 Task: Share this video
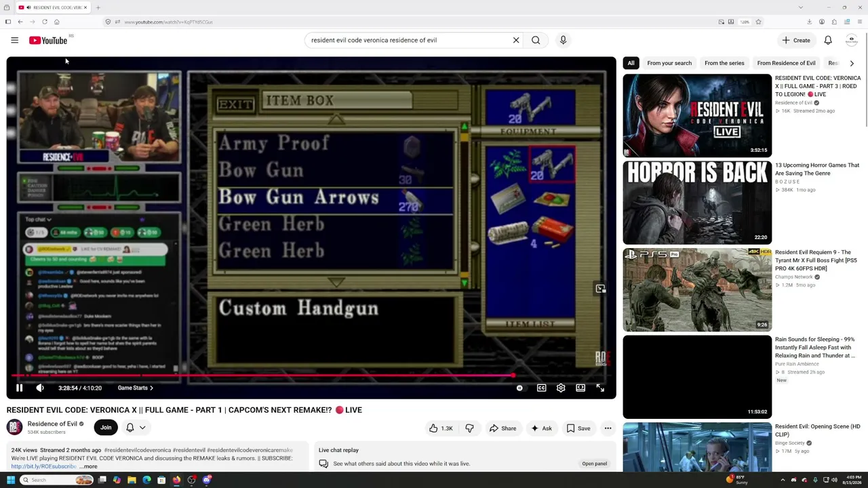click(x=502, y=428)
